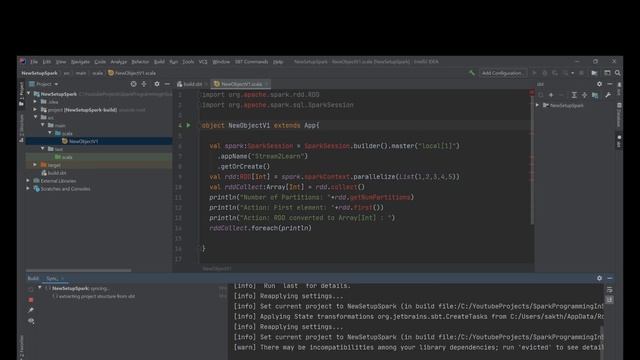Open the Refactor menu

coord(140,62)
